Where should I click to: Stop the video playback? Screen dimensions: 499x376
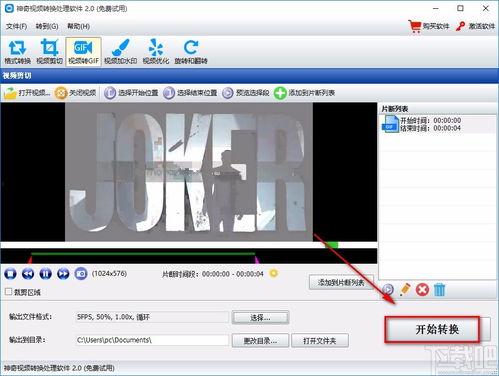(10, 274)
